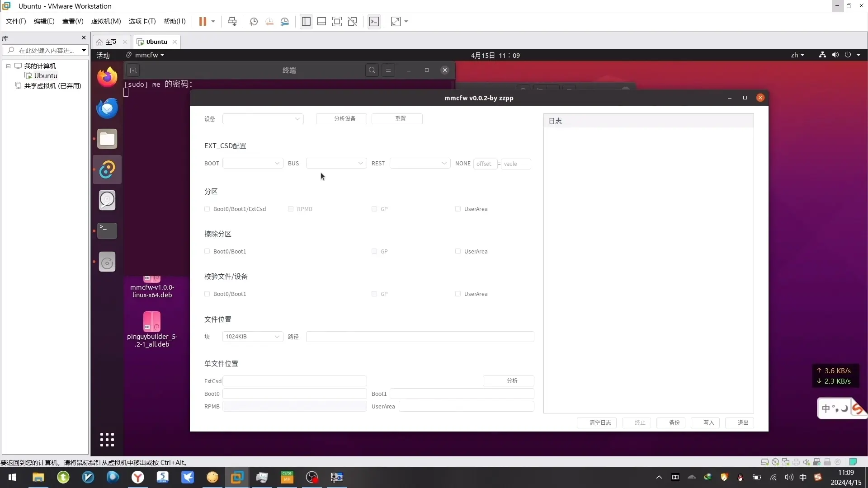Launch Thunderbird mail from the dock
The image size is (868, 488).
click(x=107, y=108)
